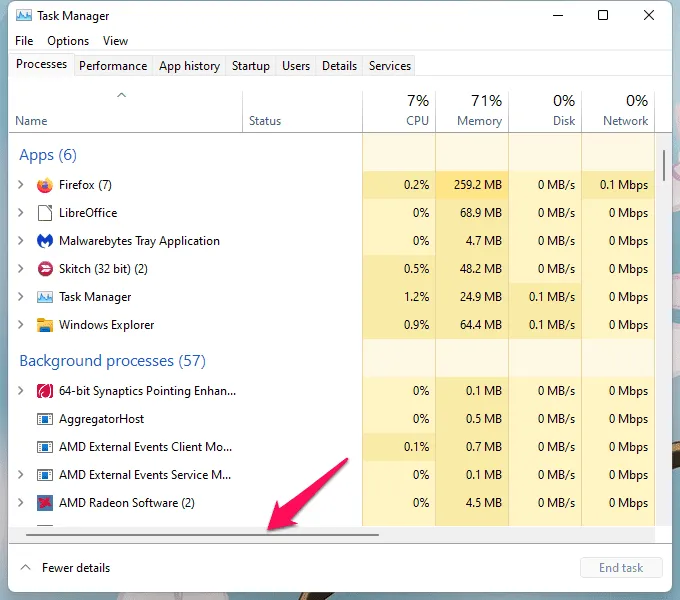Open the Options menu
This screenshot has width=680, height=600.
click(x=68, y=41)
